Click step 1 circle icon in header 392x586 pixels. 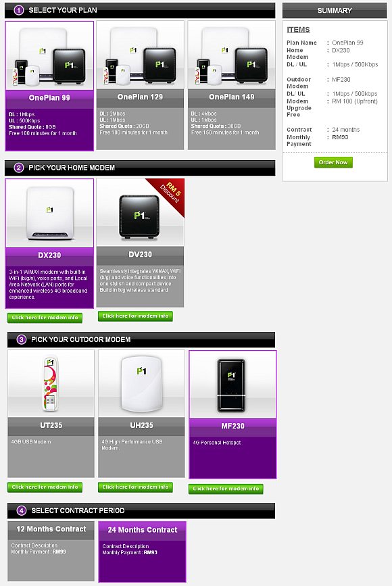[19, 10]
